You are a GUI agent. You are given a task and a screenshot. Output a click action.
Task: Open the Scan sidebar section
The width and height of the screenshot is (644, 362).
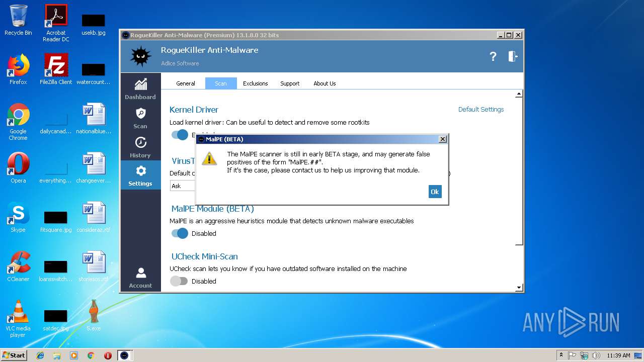point(140,118)
